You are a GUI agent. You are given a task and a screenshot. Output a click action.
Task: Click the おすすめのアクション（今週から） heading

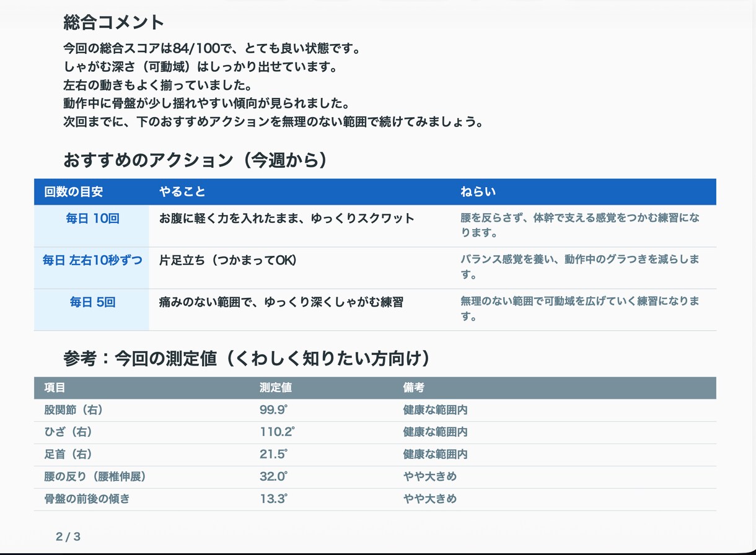(196, 160)
